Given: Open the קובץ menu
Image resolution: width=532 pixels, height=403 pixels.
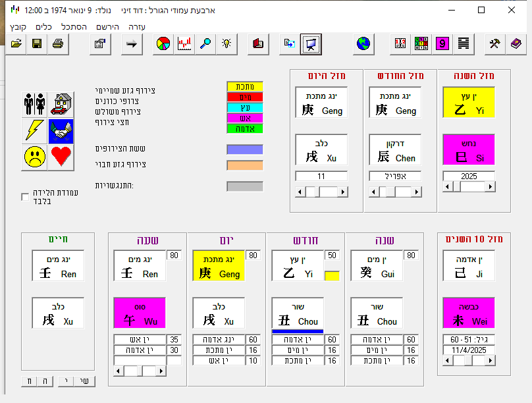Looking at the screenshot, I should [x=18, y=27].
